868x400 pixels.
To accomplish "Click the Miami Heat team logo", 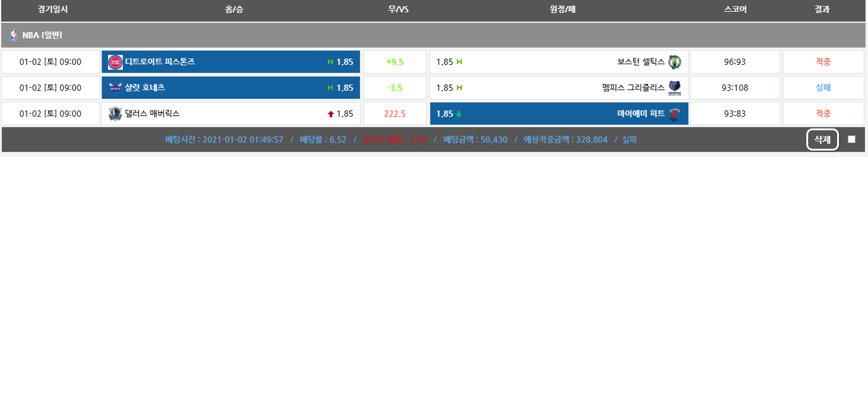I will click(x=674, y=114).
